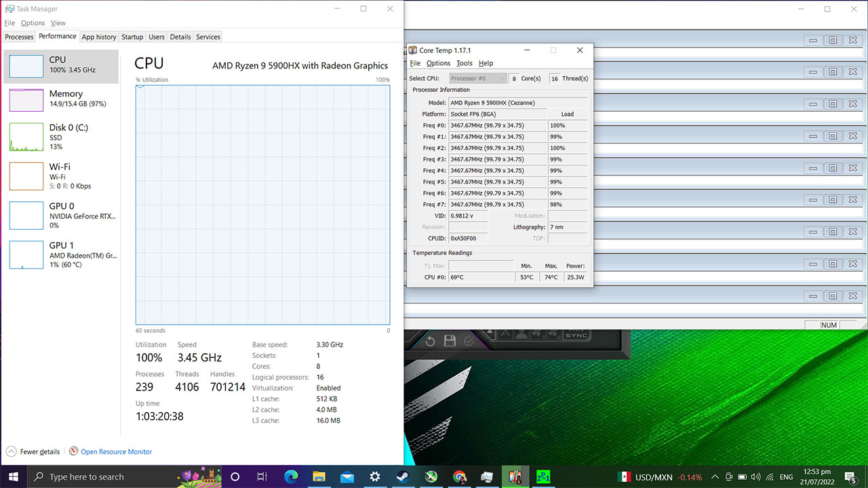This screenshot has height=488, width=868.
Task: Click the Max. 74°C temperature value
Action: [x=551, y=277]
